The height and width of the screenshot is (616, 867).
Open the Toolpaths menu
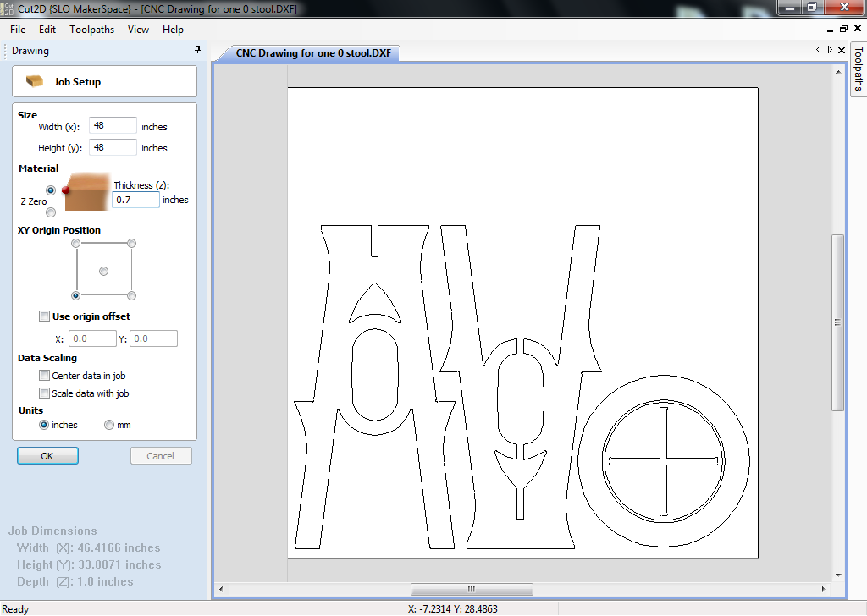[x=91, y=30]
